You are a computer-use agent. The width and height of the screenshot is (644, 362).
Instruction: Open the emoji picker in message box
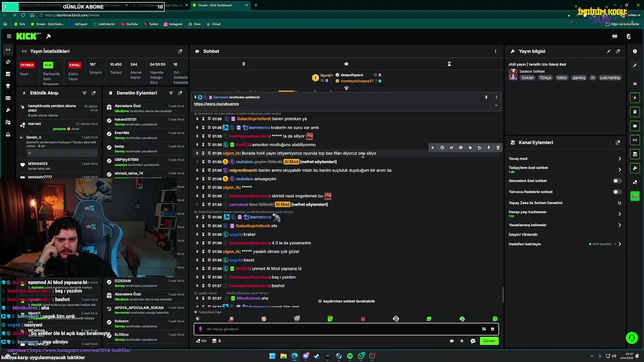[x=493, y=329]
